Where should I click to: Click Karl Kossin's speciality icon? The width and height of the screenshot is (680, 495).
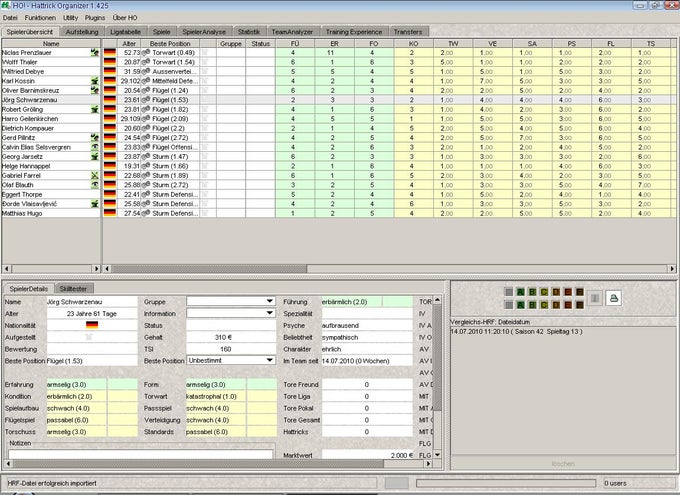coord(95,81)
